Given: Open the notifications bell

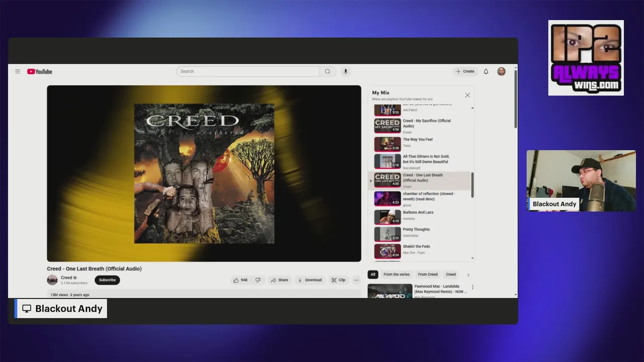Looking at the screenshot, I should 486,71.
